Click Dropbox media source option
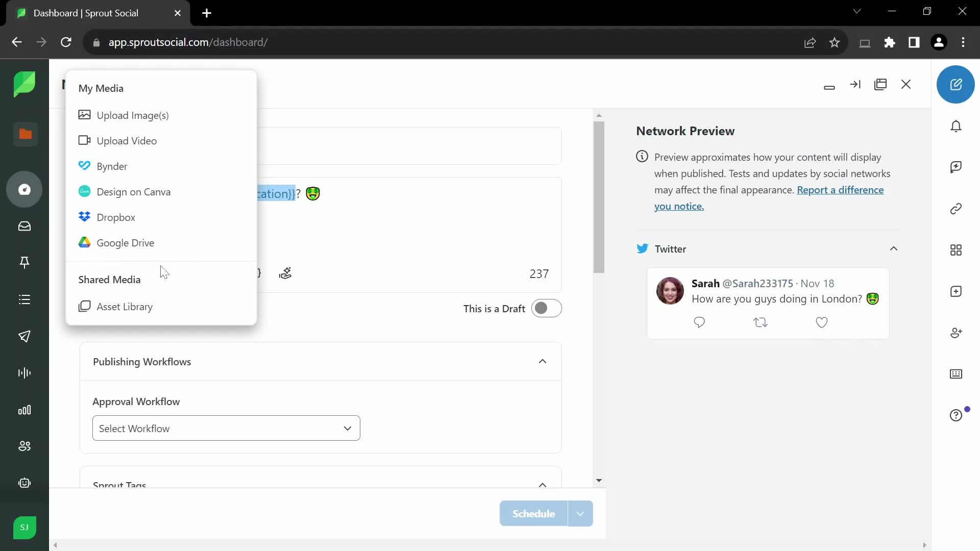 point(116,217)
